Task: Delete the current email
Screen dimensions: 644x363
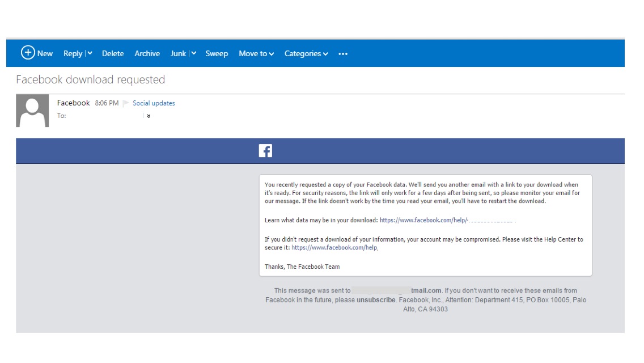Action: coord(113,53)
